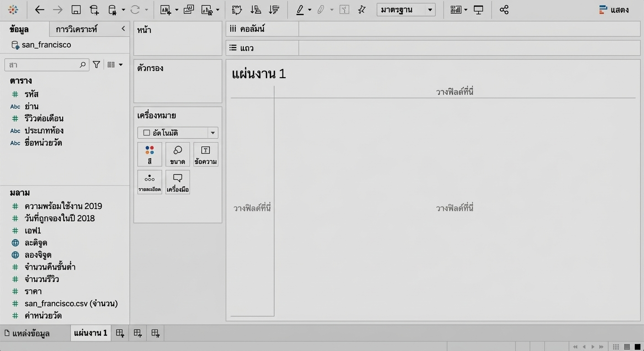This screenshot has height=351, width=644.
Task: Select the รีวิวต่อเดือน field
Action: (44, 118)
